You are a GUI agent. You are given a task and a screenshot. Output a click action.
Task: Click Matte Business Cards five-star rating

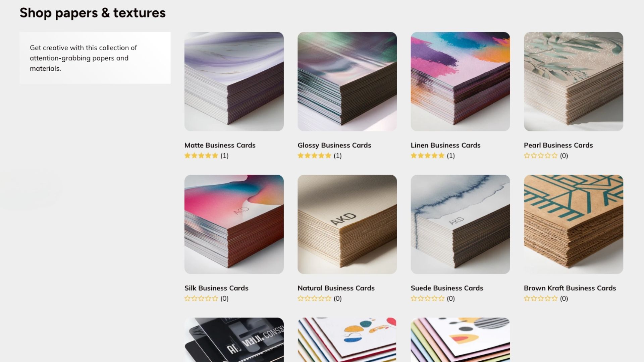[201, 156]
